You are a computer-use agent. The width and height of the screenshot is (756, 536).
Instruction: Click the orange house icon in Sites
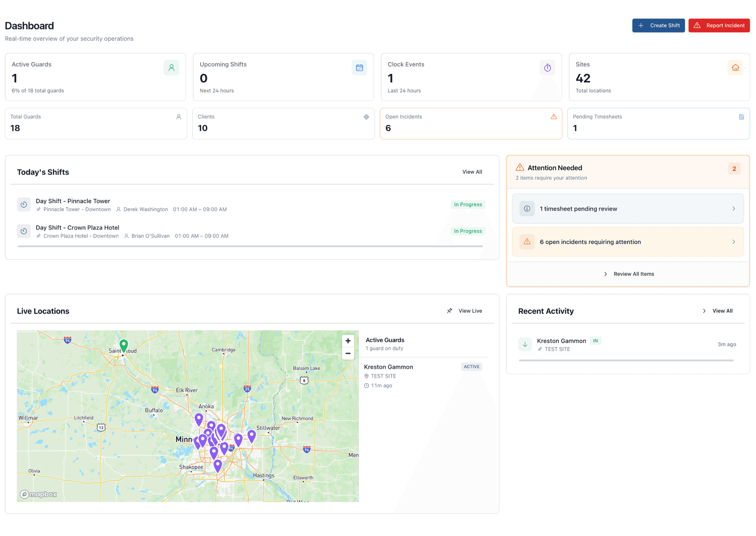735,68
